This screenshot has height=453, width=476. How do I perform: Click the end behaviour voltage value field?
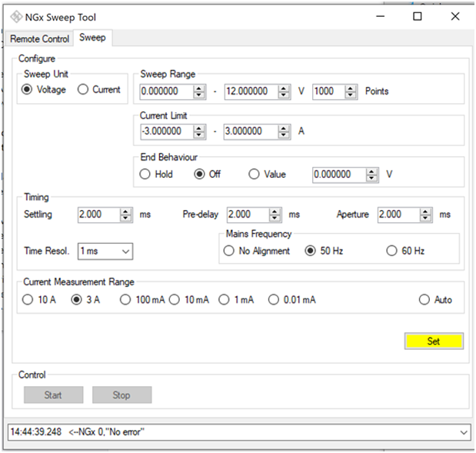coord(339,175)
